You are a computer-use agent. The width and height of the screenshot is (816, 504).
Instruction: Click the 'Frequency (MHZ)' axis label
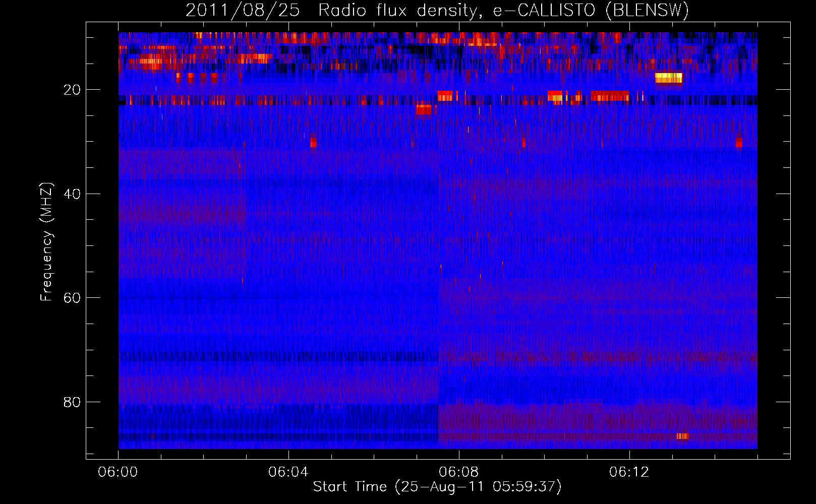coord(46,242)
